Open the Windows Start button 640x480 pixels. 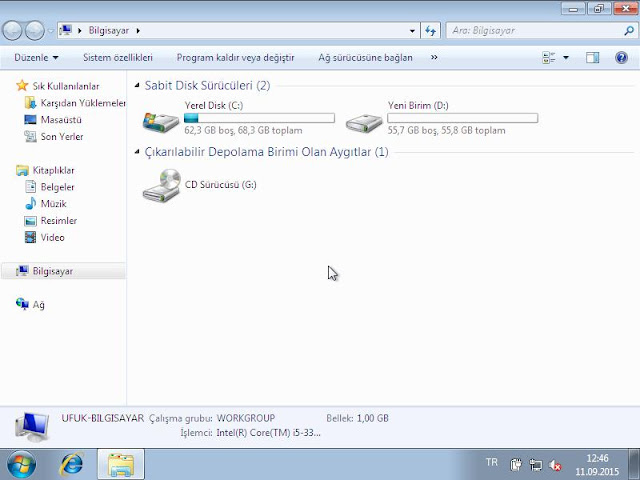pos(21,464)
